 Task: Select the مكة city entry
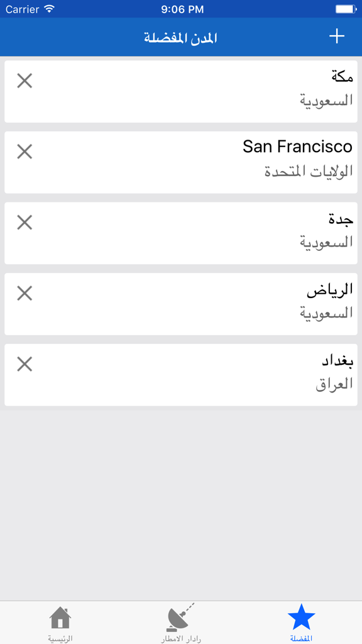189,91
